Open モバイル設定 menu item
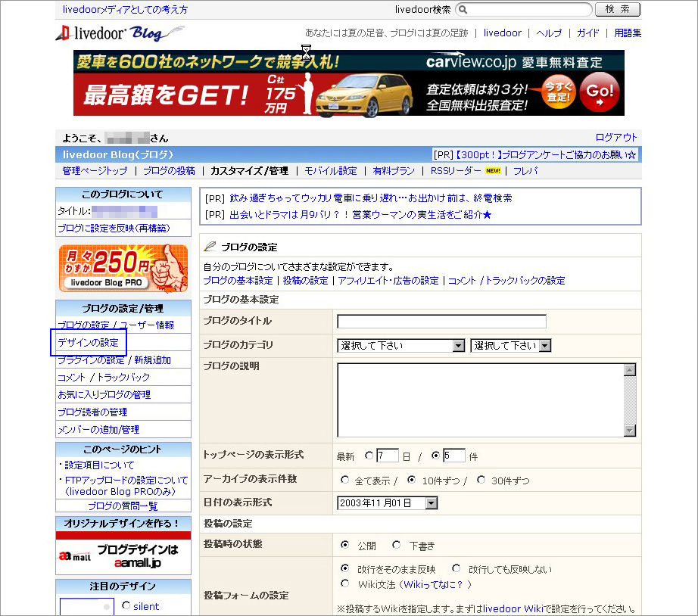 coord(331,171)
